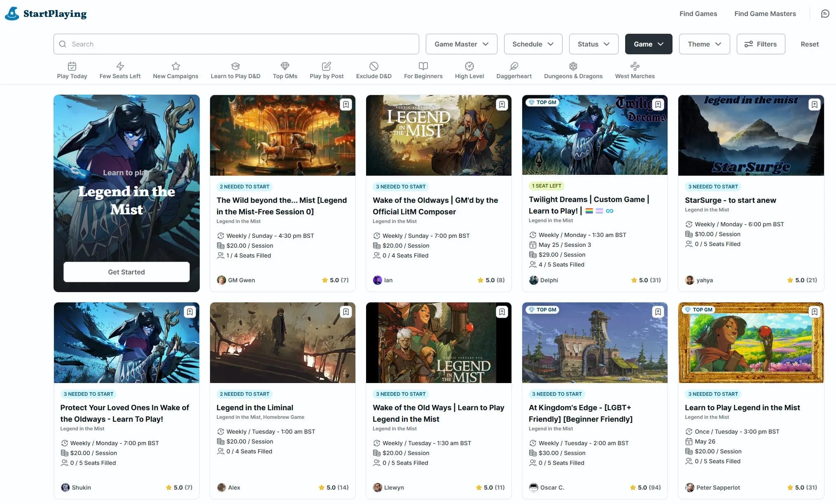
Task: Click the 1 SEAT LEFT status tag
Action: 546,186
